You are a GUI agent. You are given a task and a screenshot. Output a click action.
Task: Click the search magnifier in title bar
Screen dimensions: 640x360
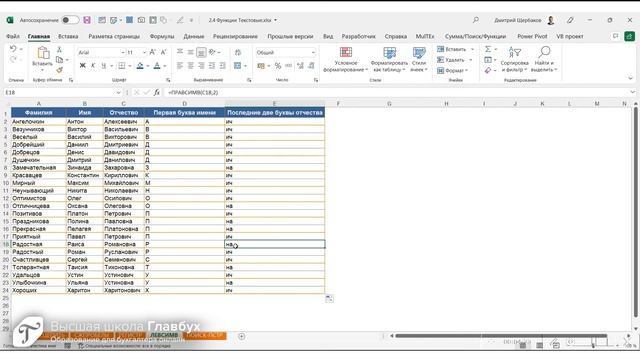point(476,20)
